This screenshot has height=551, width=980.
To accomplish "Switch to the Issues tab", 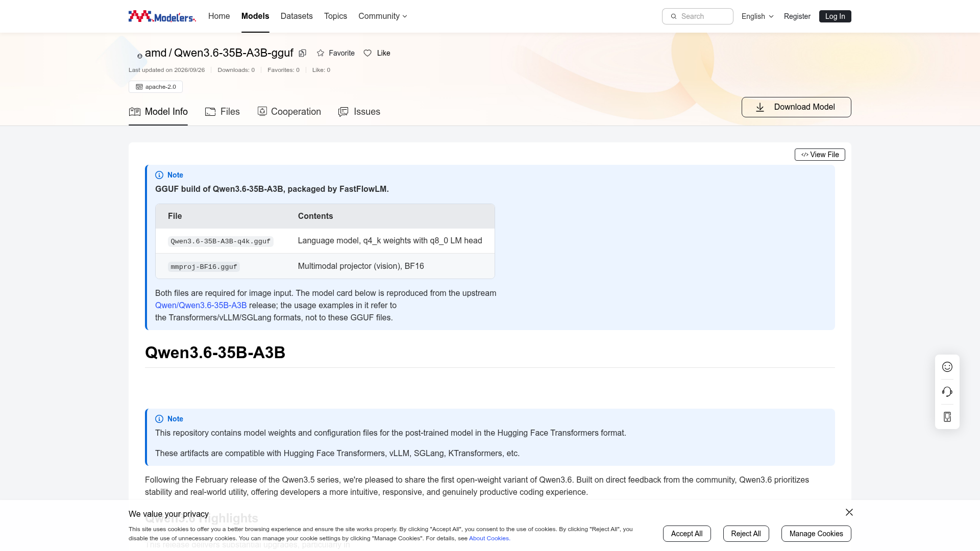I will click(x=359, y=112).
